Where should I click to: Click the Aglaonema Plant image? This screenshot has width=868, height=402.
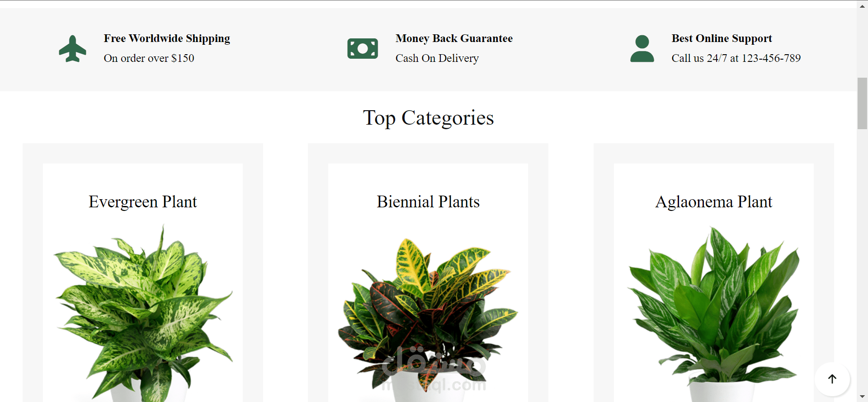coord(714,314)
